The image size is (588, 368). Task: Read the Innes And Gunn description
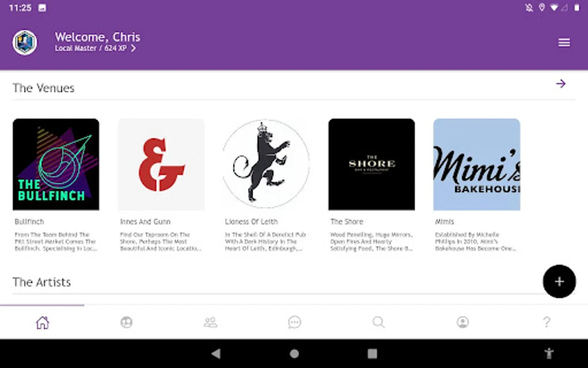(160, 242)
